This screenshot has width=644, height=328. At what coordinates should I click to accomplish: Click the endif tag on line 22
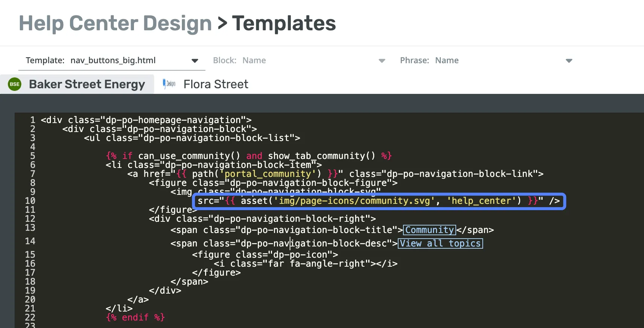point(135,318)
